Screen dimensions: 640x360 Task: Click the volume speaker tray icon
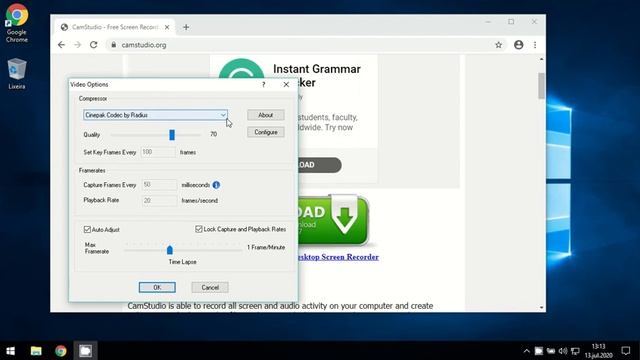563,351
